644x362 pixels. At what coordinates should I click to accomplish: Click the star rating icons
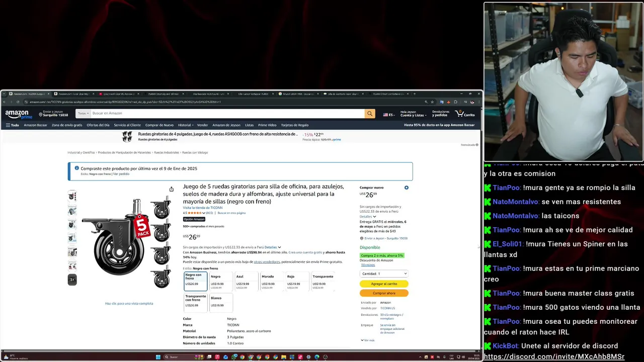click(x=195, y=213)
